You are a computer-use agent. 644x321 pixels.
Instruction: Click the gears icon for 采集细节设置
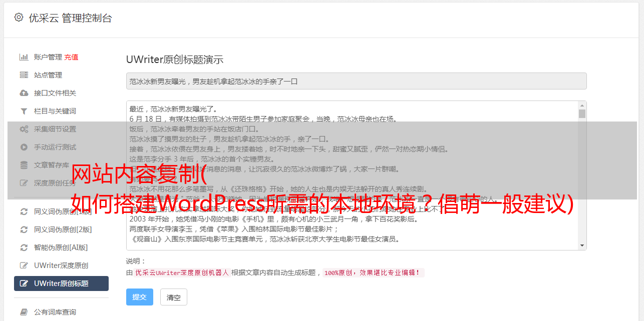tap(24, 129)
